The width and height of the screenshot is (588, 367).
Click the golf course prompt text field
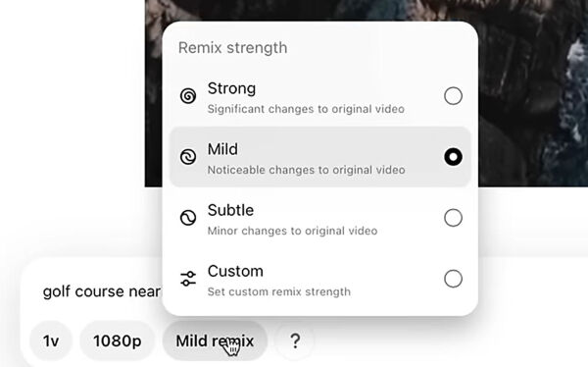coord(102,291)
